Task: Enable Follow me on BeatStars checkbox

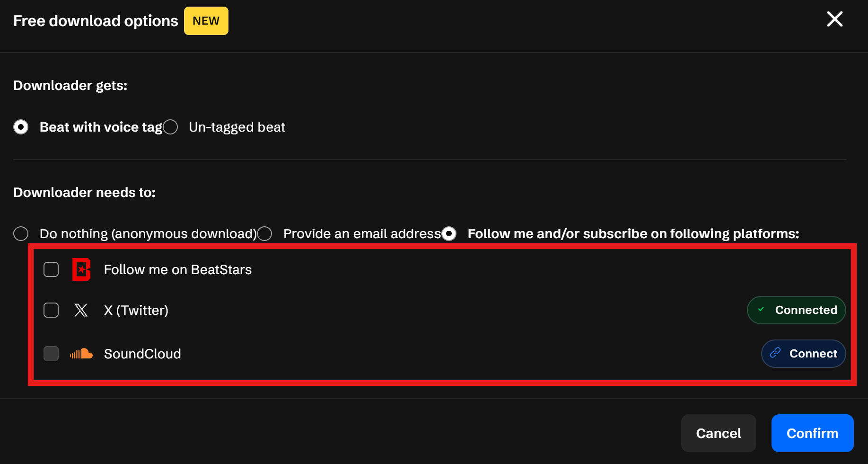Action: coord(51,269)
